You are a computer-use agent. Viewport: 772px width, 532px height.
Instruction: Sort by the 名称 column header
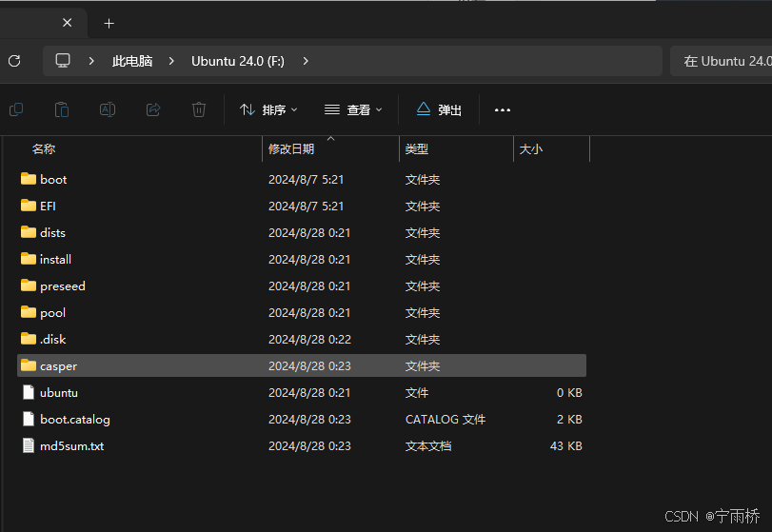coord(44,149)
